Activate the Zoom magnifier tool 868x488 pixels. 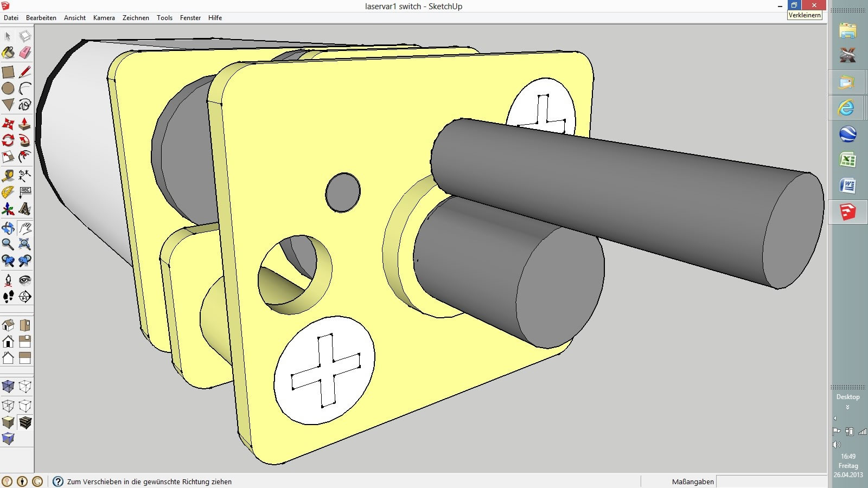pyautogui.click(x=8, y=244)
